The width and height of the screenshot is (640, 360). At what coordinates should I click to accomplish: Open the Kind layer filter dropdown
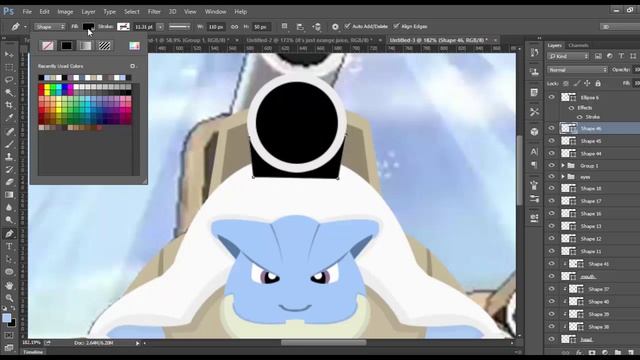click(x=568, y=56)
